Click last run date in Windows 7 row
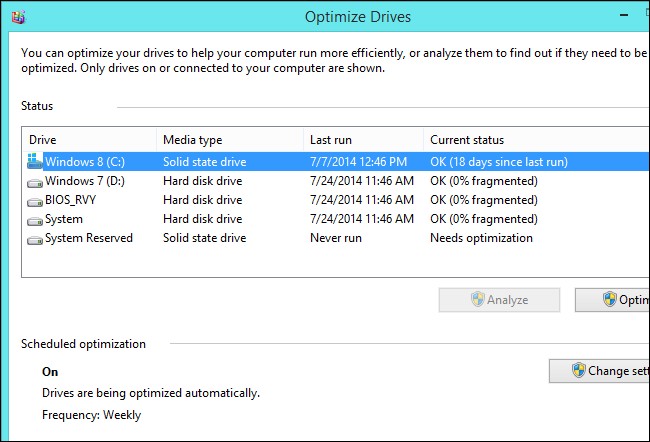The image size is (650, 442). (362, 181)
